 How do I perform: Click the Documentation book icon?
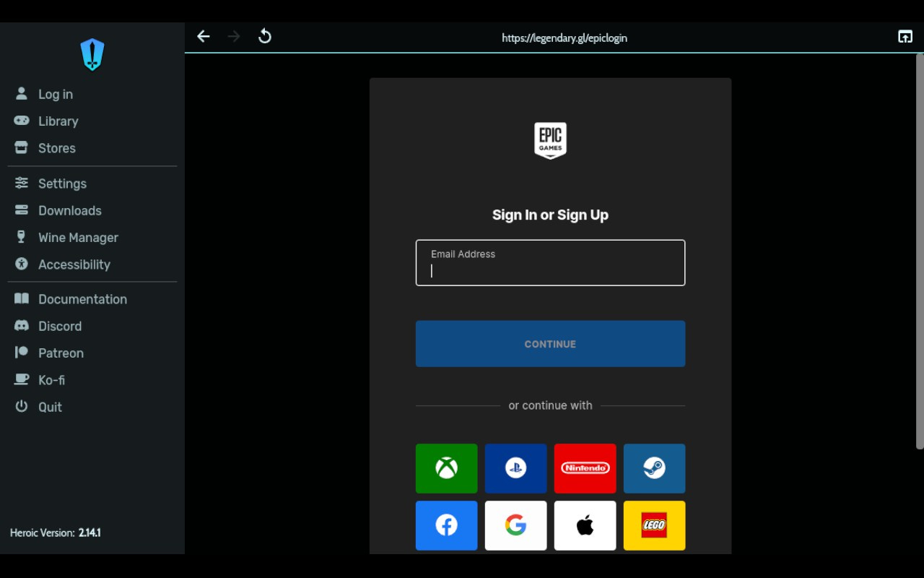point(22,298)
